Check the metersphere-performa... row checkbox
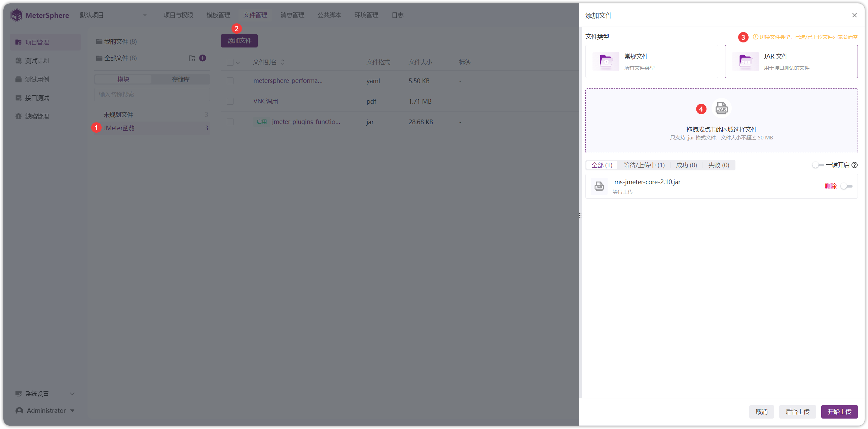The image size is (868, 429). click(x=230, y=81)
